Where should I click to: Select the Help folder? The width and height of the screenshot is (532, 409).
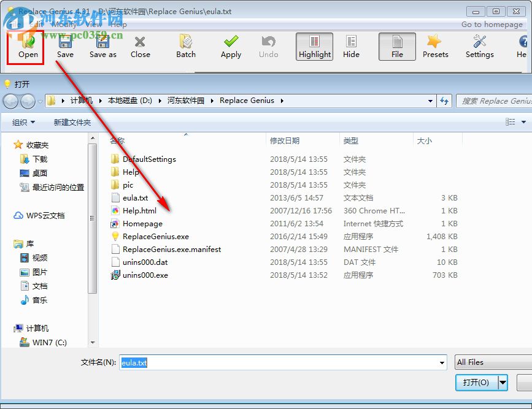click(x=131, y=172)
